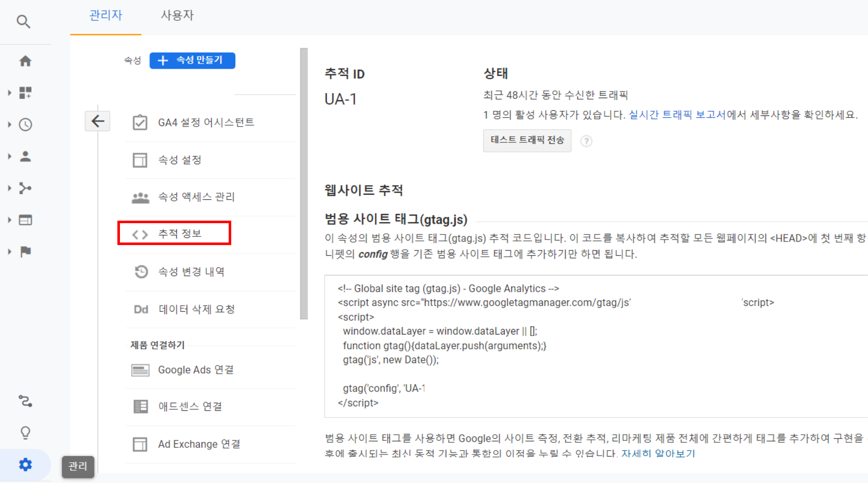Open the Discover lightbulb icon
The height and width of the screenshot is (483, 868).
pyautogui.click(x=25, y=433)
